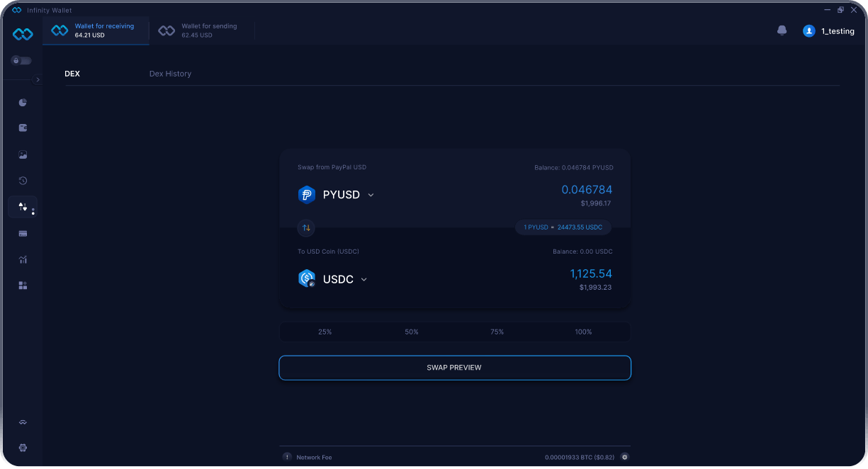Click Balance: 0.00 USDC text
Image resolution: width=868 pixels, height=469 pixels.
(582, 252)
